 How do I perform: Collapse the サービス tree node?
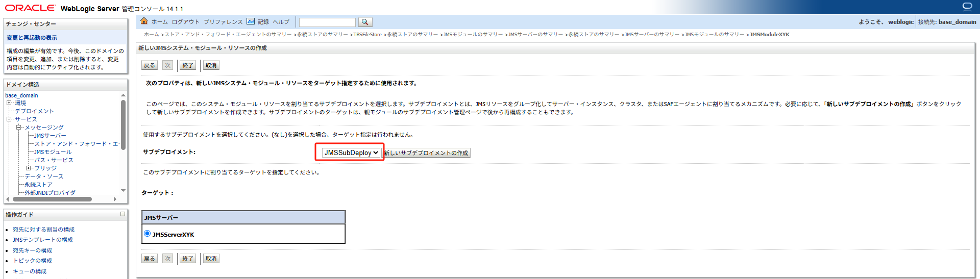[9, 119]
